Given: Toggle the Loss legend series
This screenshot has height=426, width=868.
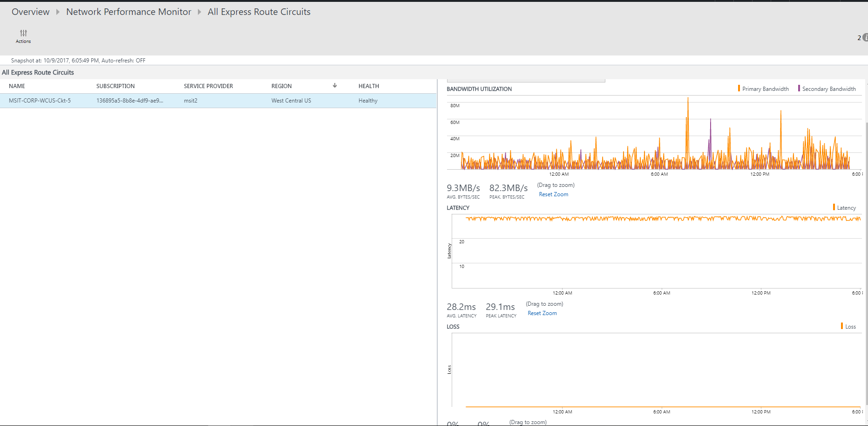Looking at the screenshot, I should (850, 327).
